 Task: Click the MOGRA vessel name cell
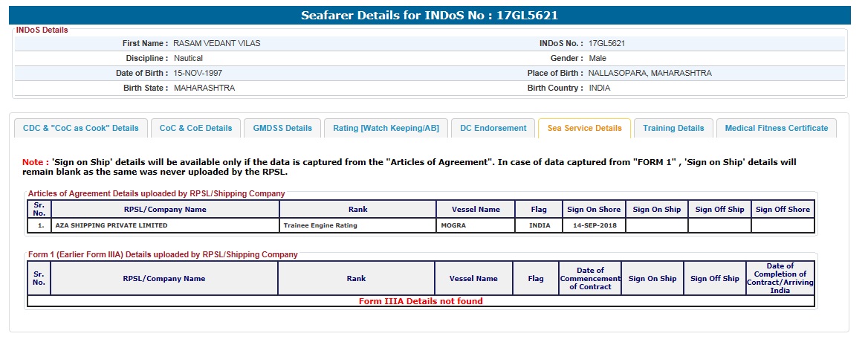pos(453,225)
